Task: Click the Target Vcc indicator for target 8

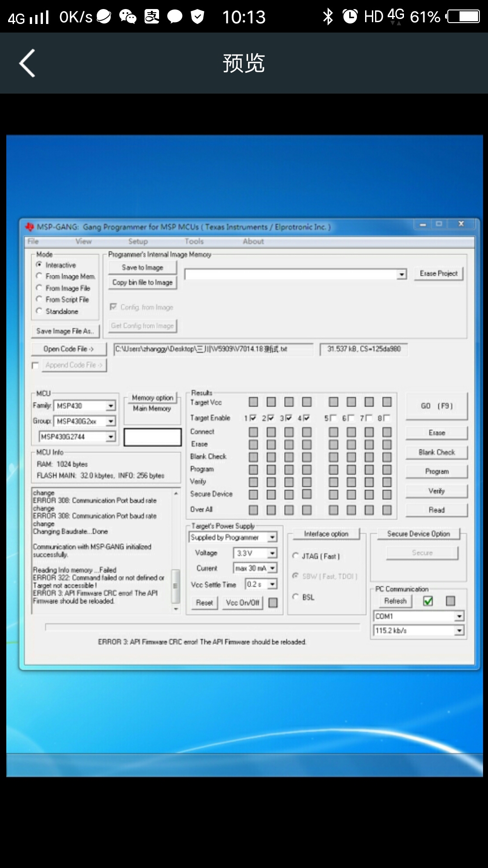Action: click(387, 402)
